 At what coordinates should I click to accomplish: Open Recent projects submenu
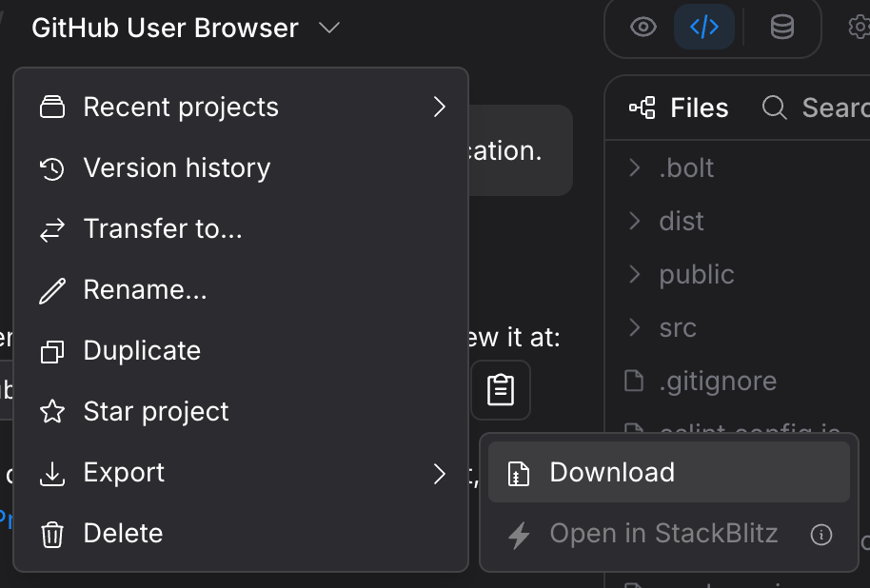coord(241,107)
